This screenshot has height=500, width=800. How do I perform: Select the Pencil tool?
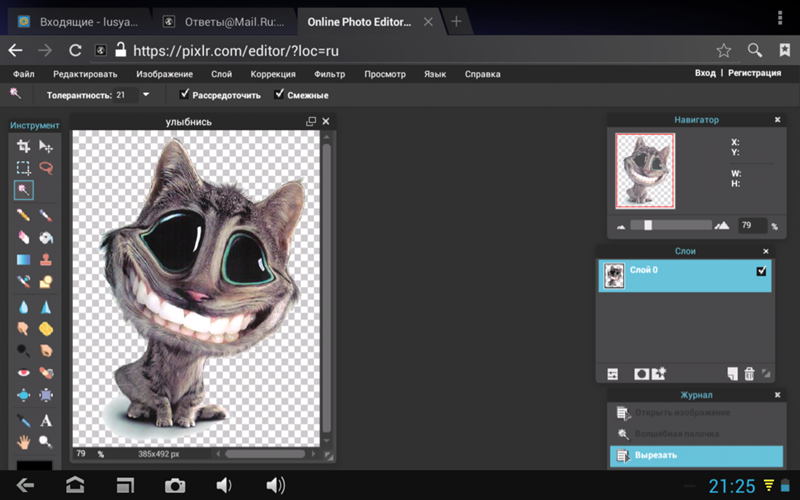(23, 215)
